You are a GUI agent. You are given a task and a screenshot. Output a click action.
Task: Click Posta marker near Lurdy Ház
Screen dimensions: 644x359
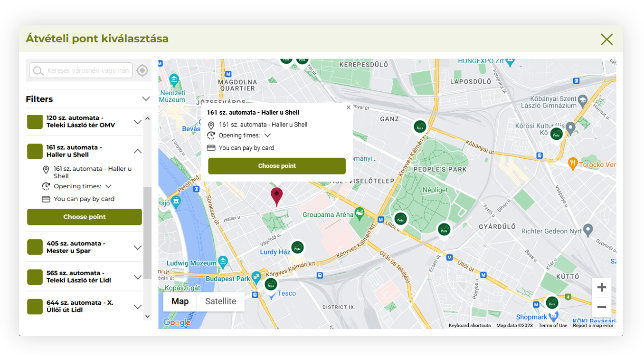297,248
